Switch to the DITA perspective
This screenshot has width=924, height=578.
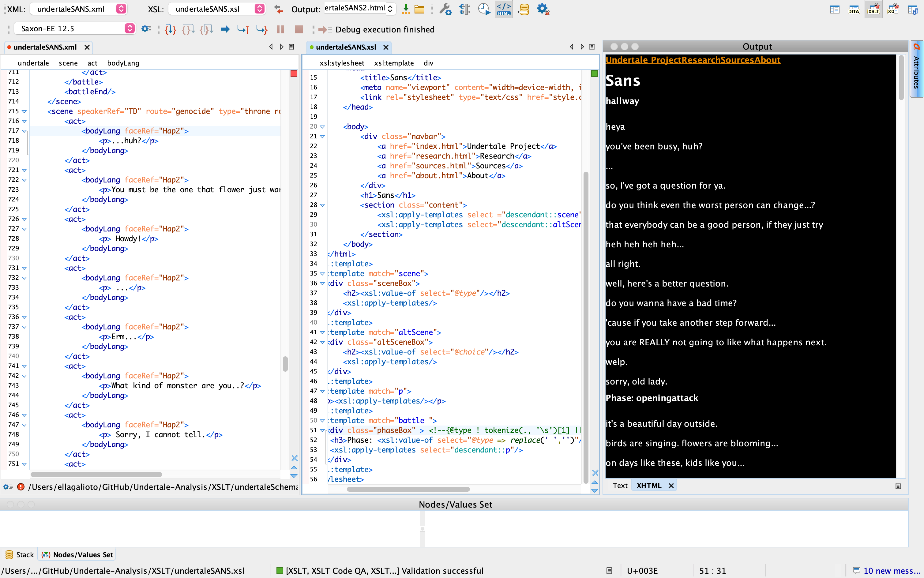[853, 9]
